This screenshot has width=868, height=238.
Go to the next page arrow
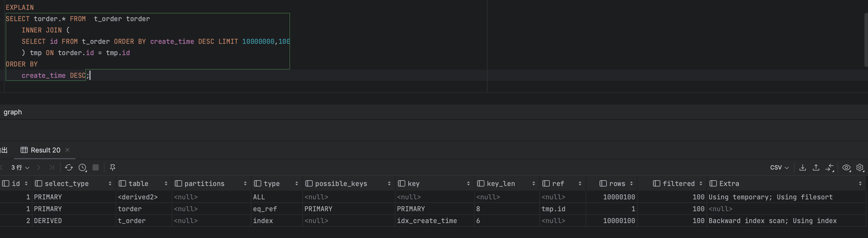click(x=39, y=167)
